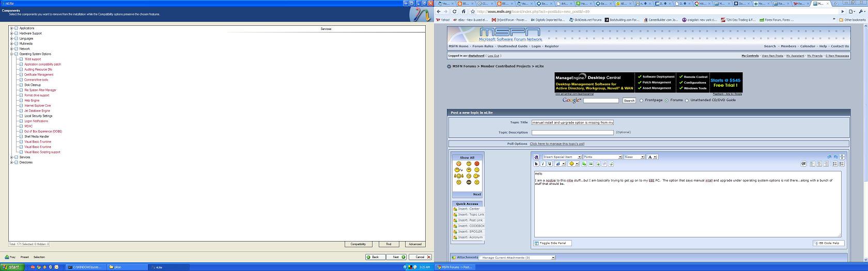Click Unattended Guide in forum menu
The image size is (868, 271).
[x=513, y=46]
